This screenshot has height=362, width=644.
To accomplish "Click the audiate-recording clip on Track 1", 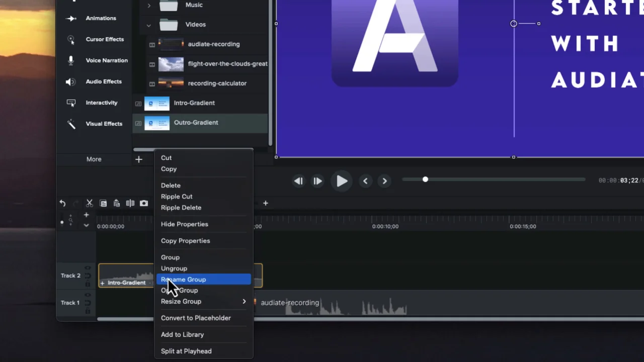I will pos(448,303).
